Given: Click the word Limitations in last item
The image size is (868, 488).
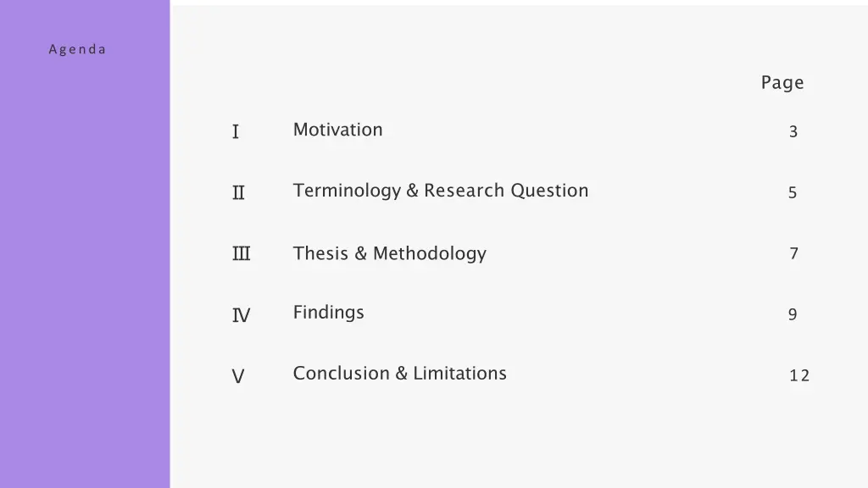Looking at the screenshot, I should pyautogui.click(x=459, y=374).
